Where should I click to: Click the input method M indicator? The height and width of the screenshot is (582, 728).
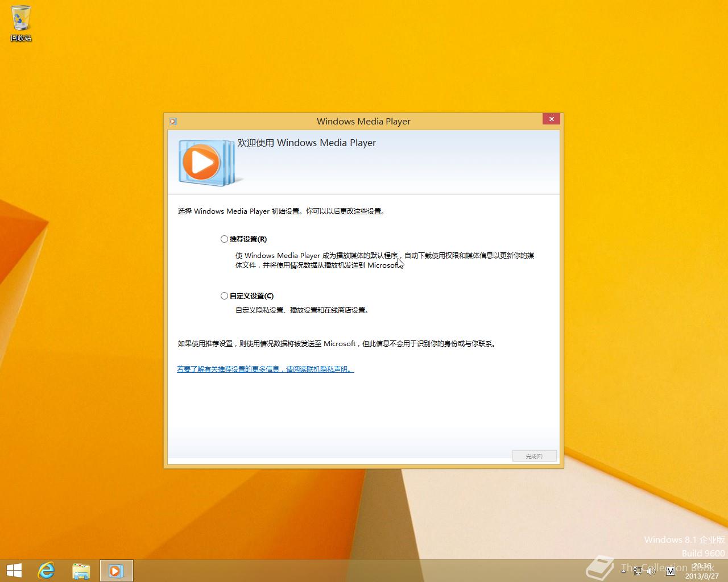[x=671, y=571]
